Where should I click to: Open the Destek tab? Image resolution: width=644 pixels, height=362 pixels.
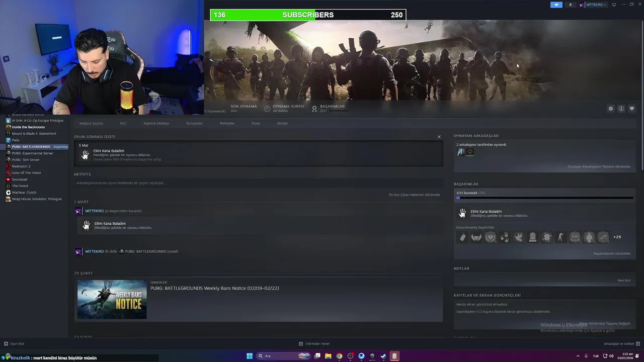click(x=282, y=123)
